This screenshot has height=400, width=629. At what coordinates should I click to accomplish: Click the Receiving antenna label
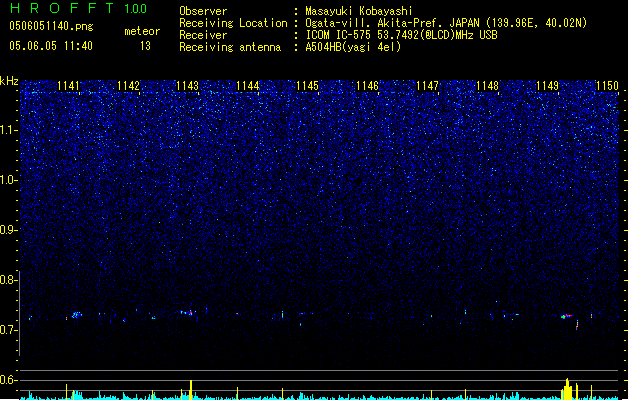pos(230,47)
